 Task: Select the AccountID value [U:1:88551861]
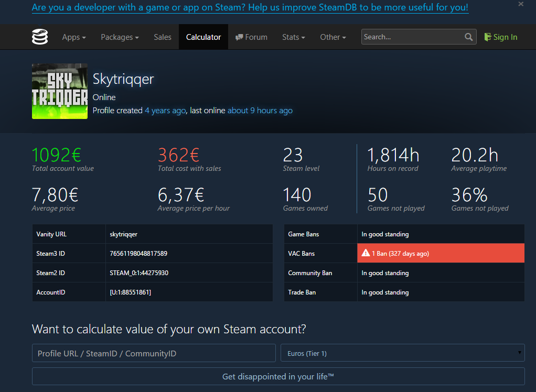click(130, 292)
